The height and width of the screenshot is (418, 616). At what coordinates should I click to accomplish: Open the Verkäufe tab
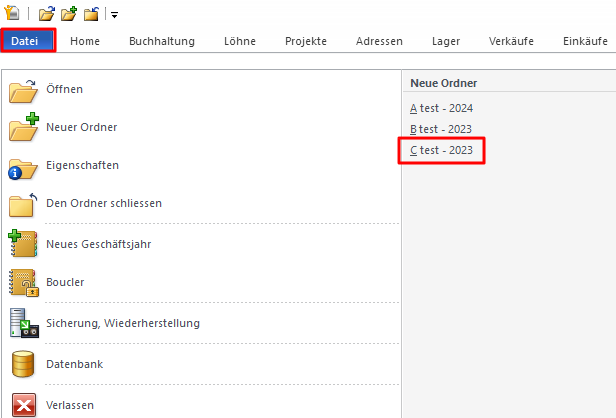(x=510, y=41)
